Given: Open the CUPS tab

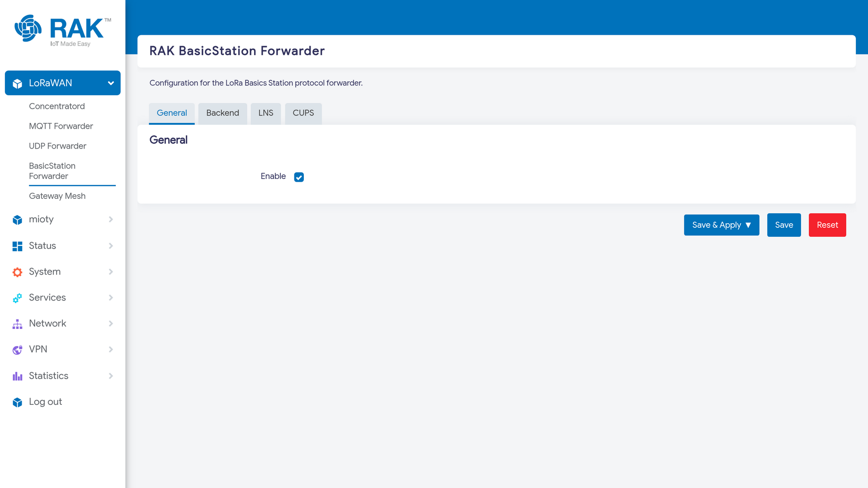Looking at the screenshot, I should (x=303, y=113).
